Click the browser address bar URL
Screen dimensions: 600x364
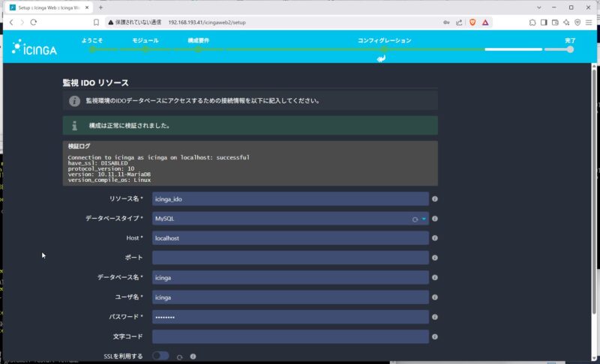click(x=207, y=22)
